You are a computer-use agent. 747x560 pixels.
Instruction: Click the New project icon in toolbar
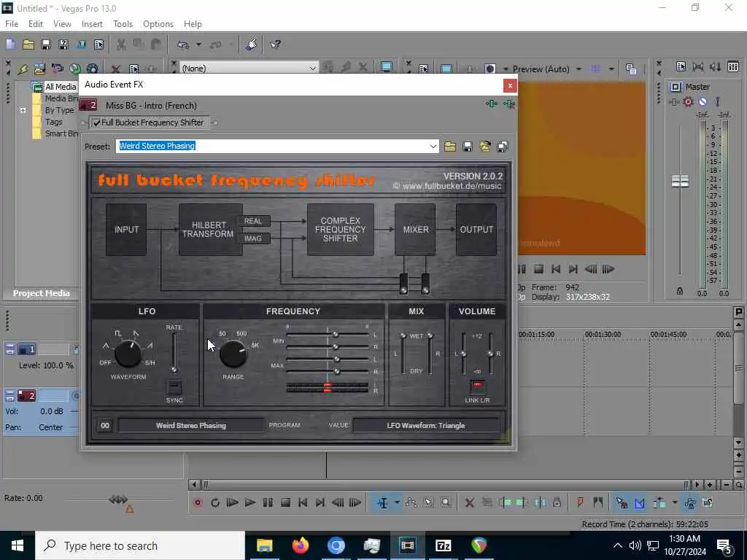(10, 44)
